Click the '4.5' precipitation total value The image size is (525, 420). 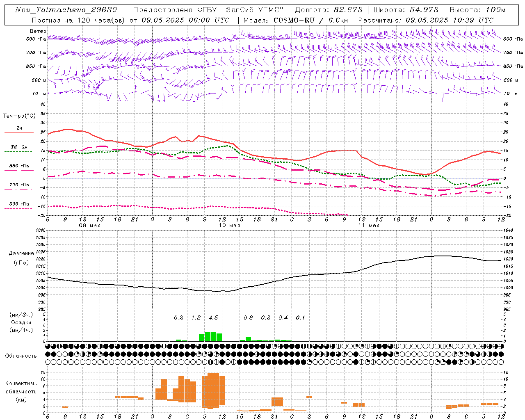click(x=213, y=317)
